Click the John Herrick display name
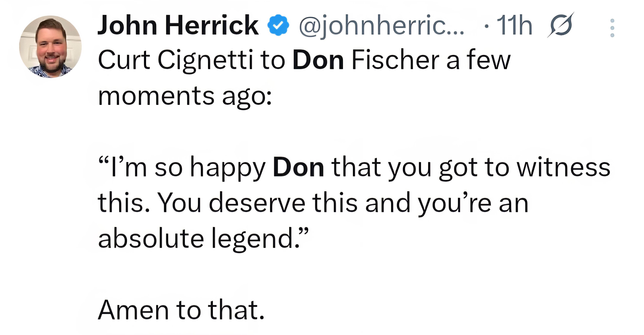The height and width of the screenshot is (335, 644). [178, 25]
